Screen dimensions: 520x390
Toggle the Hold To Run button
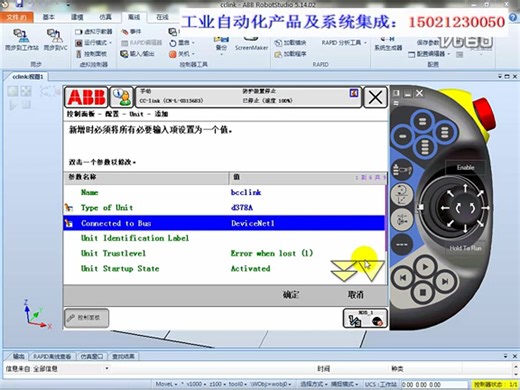tap(465, 248)
